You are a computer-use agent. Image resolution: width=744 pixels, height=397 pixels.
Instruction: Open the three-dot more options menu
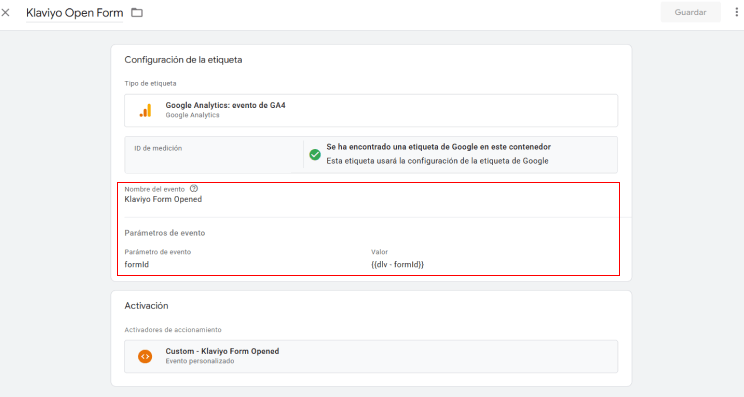coord(736,12)
